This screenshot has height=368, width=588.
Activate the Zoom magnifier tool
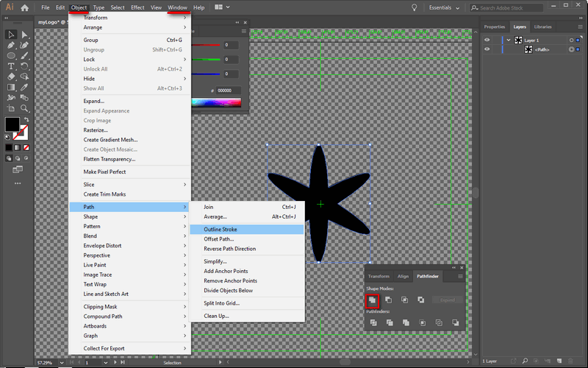24,107
